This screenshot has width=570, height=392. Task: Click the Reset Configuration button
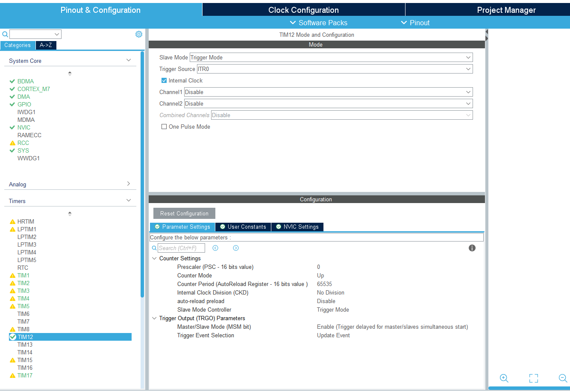point(184,213)
